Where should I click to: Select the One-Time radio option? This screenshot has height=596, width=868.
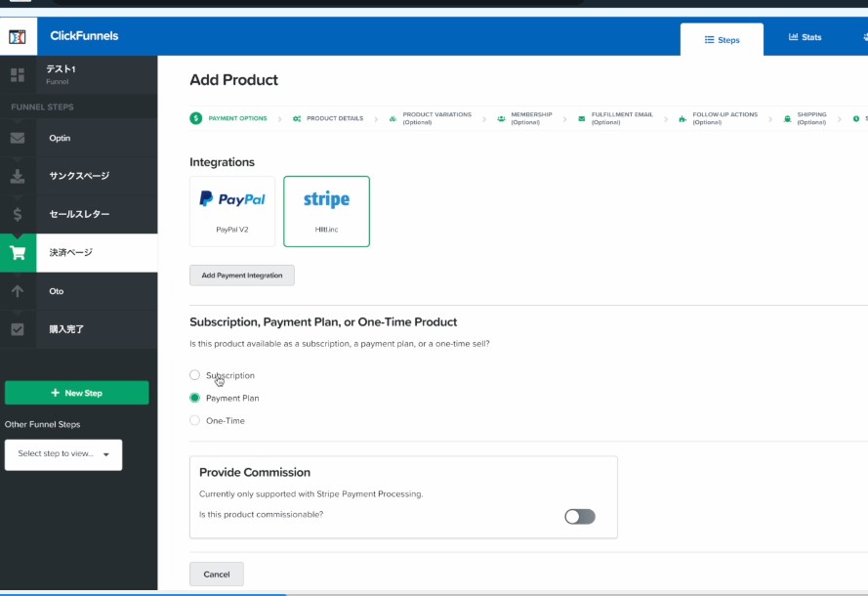195,420
